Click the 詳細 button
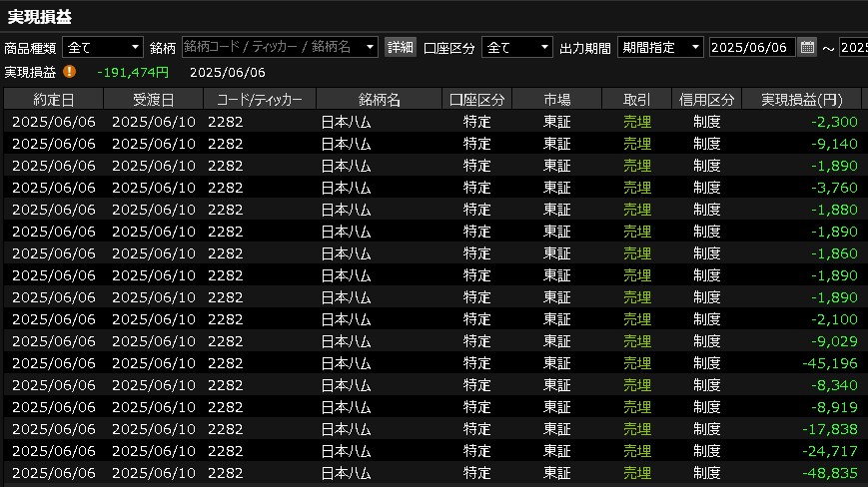The height and width of the screenshot is (487, 868). (x=401, y=48)
